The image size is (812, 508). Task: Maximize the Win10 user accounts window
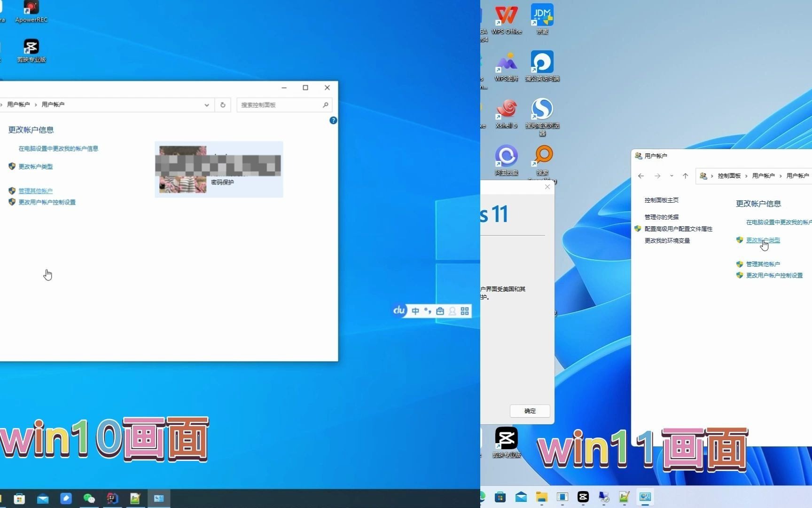click(x=305, y=88)
